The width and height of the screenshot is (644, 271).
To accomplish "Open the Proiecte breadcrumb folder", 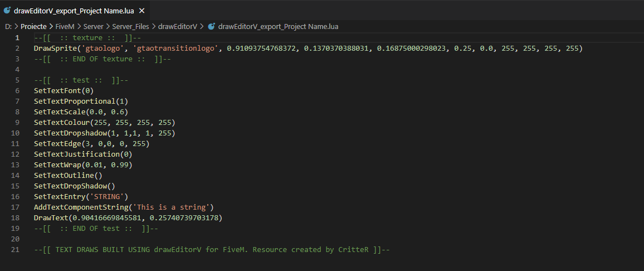I will [x=33, y=26].
